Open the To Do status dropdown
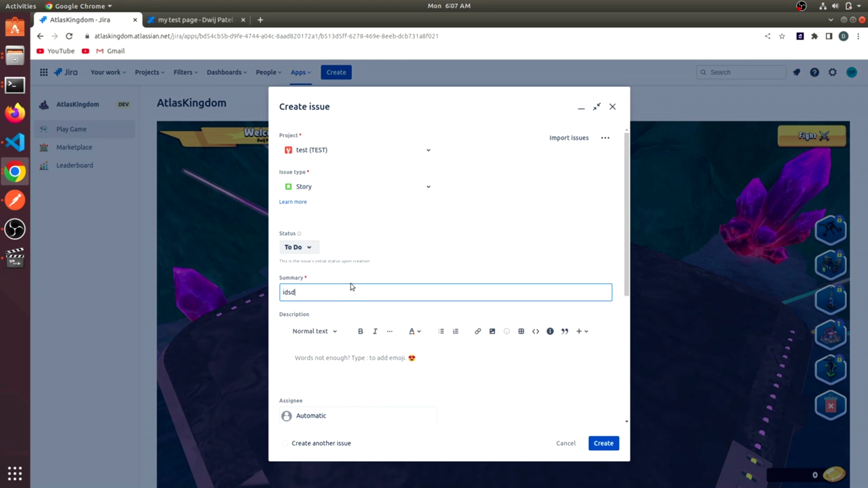868x488 pixels. [298, 247]
